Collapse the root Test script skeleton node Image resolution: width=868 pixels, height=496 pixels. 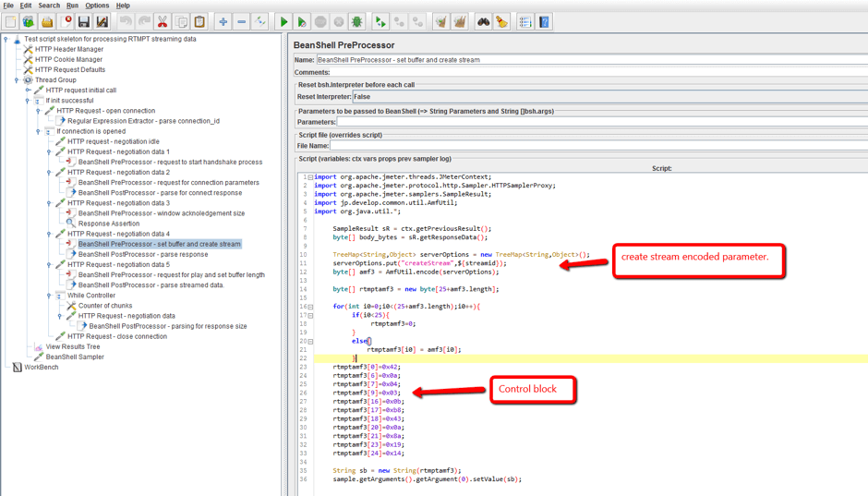click(6, 39)
